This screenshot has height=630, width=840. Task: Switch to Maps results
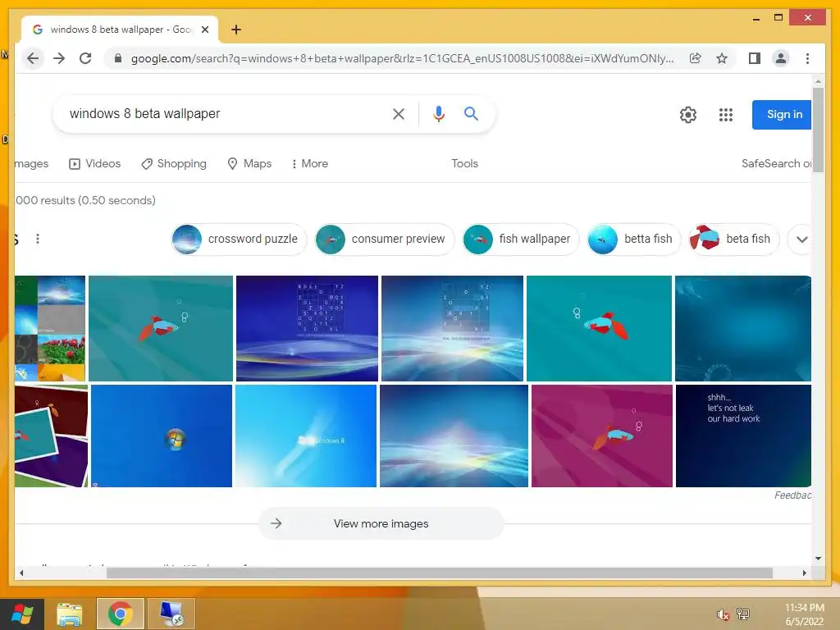[249, 164]
